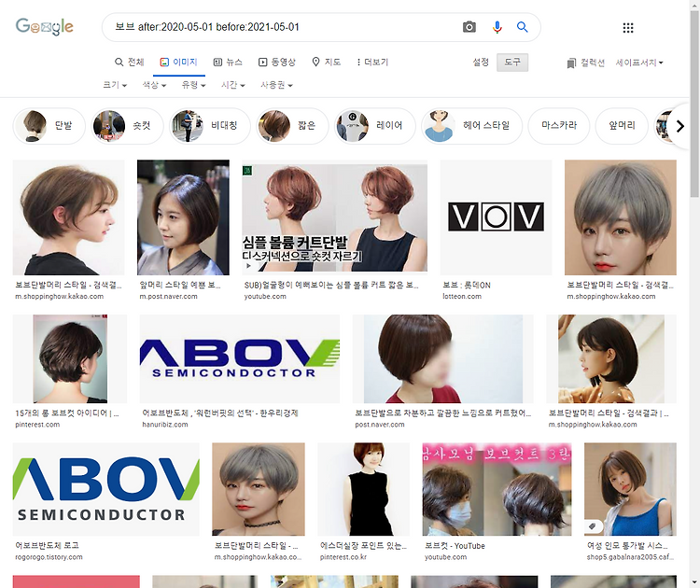Expand the 시간 time filter

point(233,85)
